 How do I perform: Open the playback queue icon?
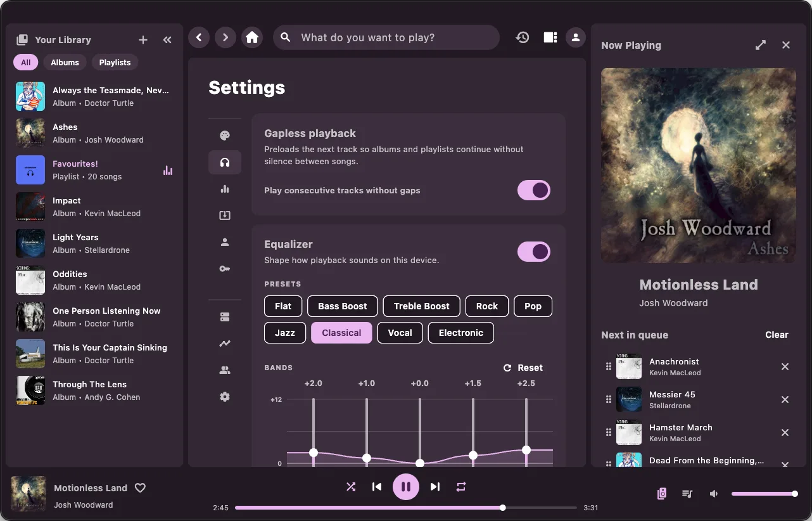click(x=687, y=494)
